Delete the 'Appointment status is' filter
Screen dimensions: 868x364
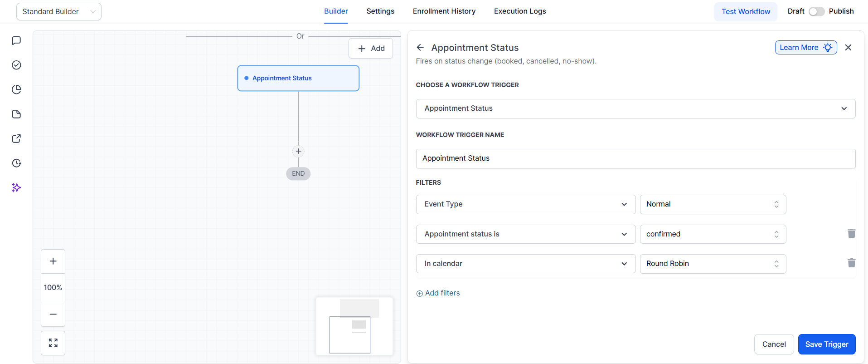pyautogui.click(x=851, y=234)
